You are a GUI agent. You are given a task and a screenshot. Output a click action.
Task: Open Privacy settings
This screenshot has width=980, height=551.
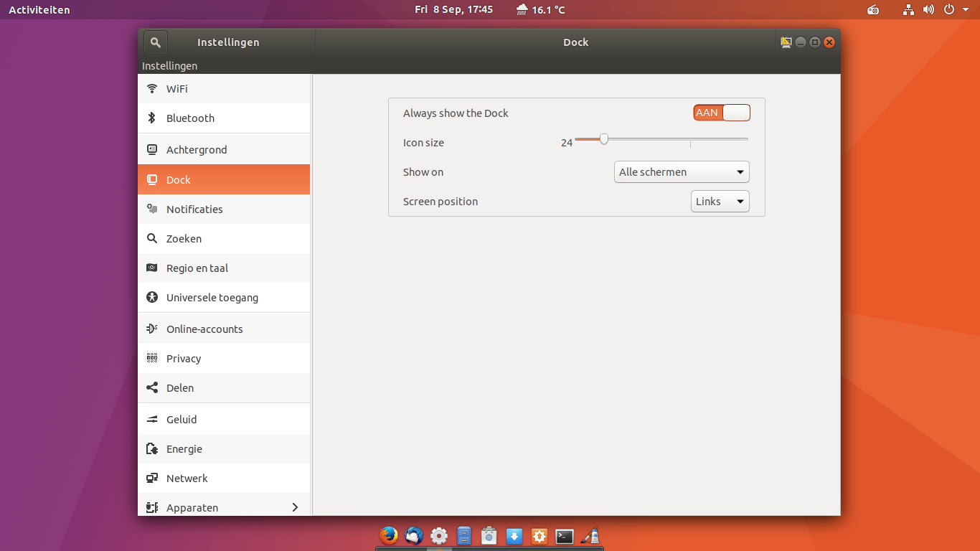pos(224,359)
